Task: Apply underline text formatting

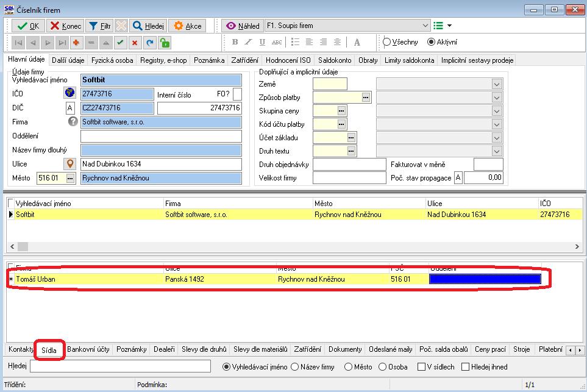Action: 262,42
